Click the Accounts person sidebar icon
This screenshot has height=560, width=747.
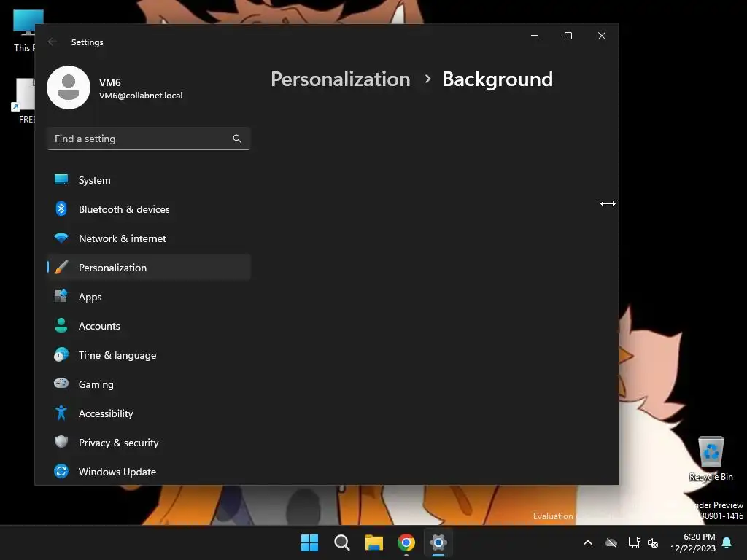pyautogui.click(x=61, y=325)
